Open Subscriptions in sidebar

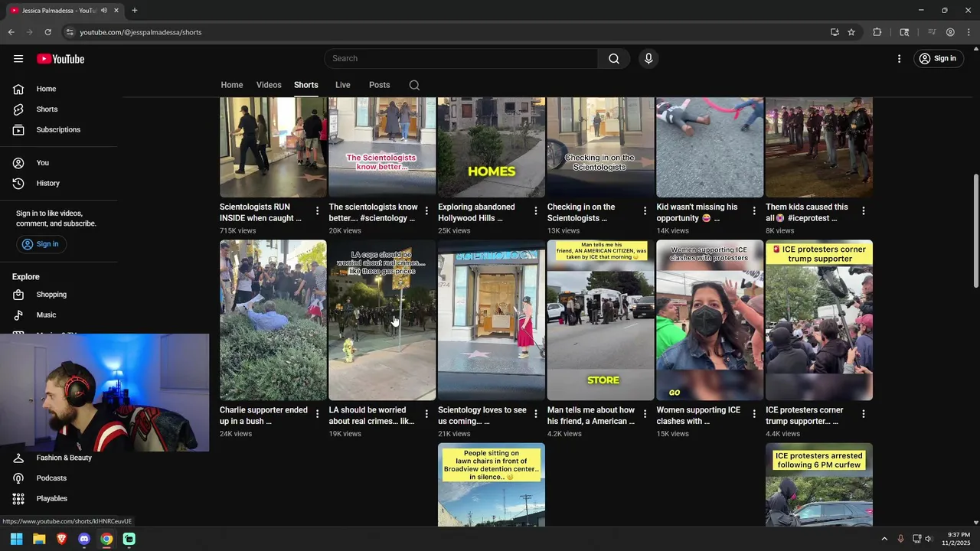pyautogui.click(x=60, y=129)
